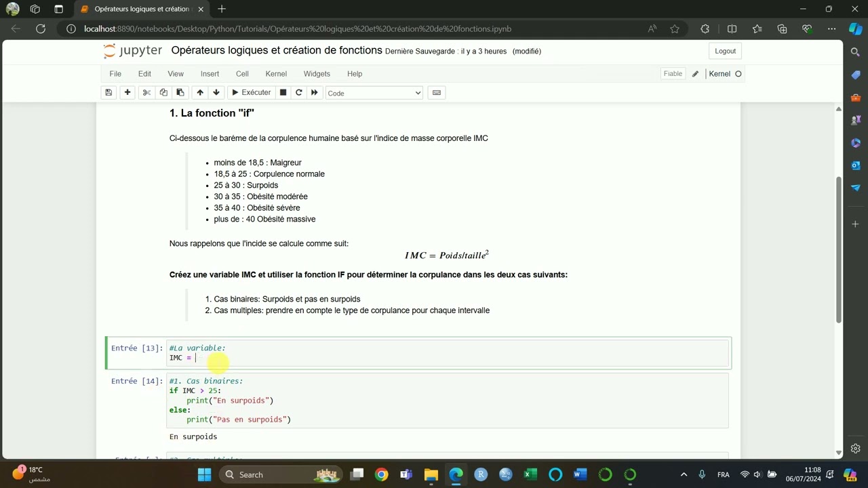Viewport: 868px width, 488px height.
Task: Open sidebar search icon
Action: 855,52
